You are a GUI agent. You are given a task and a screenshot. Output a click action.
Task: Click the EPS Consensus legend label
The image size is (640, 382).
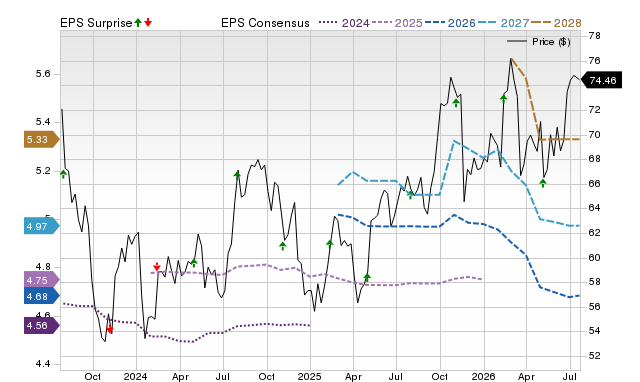coord(265,23)
